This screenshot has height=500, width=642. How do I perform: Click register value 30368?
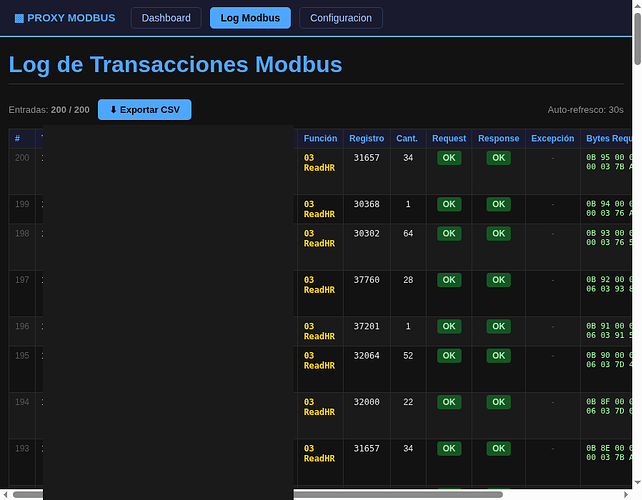point(366,204)
